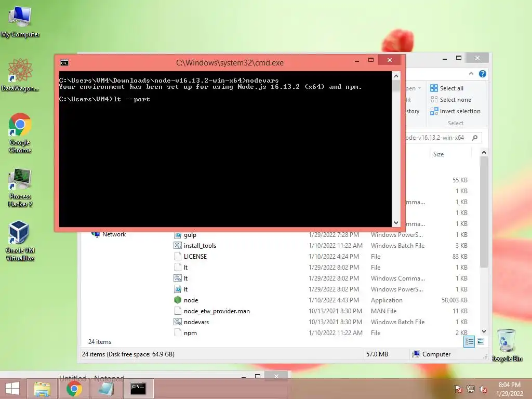
Task: Sort files by Size column header
Action: [x=438, y=154]
